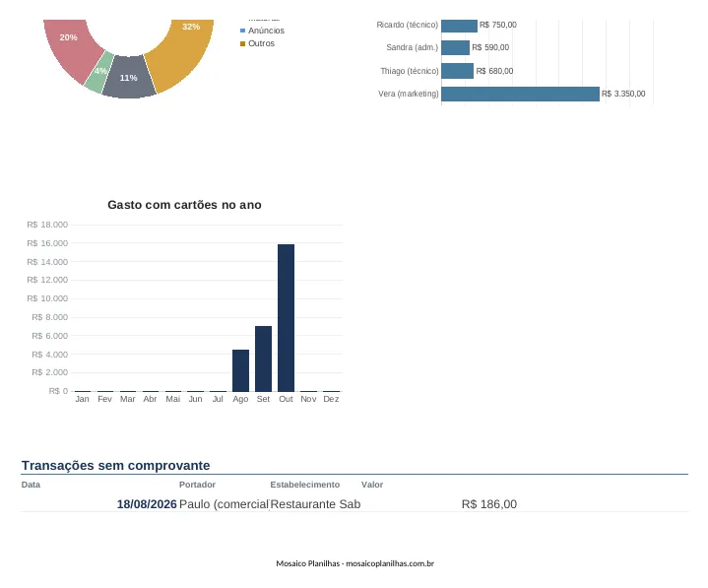Select the Ricardo (técnico) axis label
The height and width of the screenshot is (588, 708).
408,25
